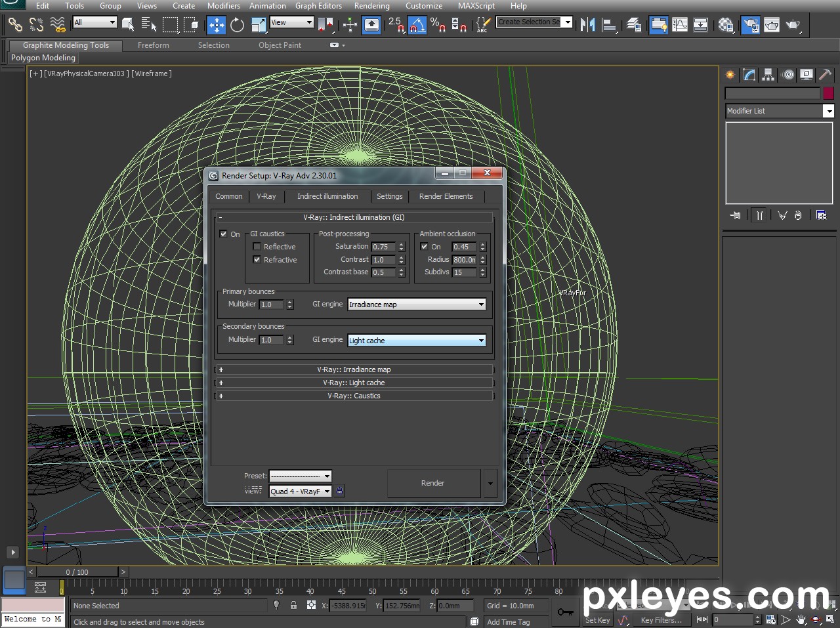840x628 pixels.
Task: Increase the Saturation spinner value
Action: click(402, 244)
